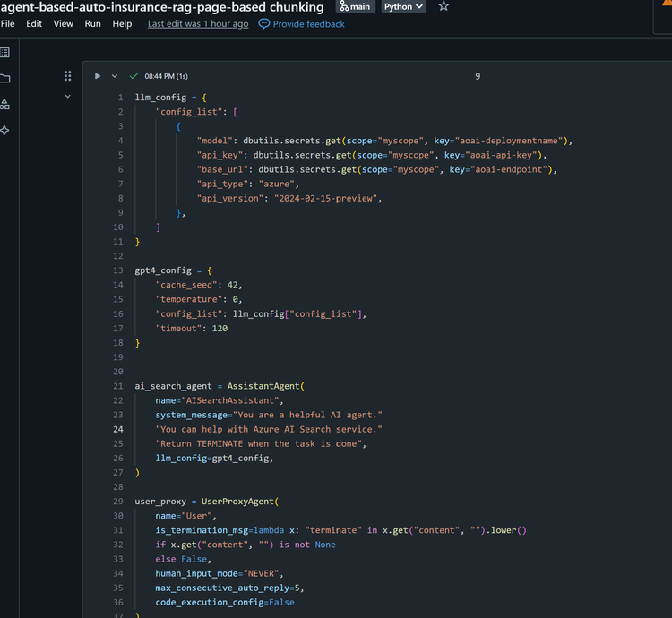Collapse the cell using the left chevron

(x=68, y=97)
